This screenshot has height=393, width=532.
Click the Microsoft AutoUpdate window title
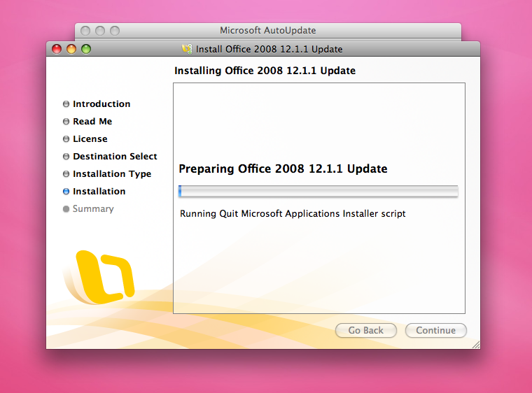(x=267, y=31)
